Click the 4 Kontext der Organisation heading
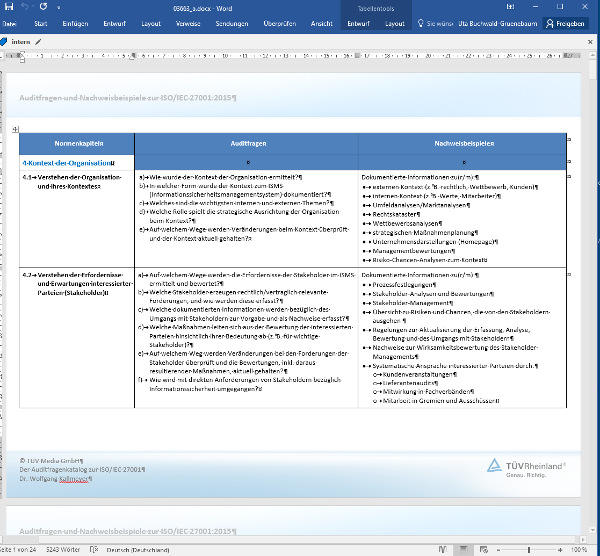Image resolution: width=600 pixels, height=556 pixels. coord(68,161)
